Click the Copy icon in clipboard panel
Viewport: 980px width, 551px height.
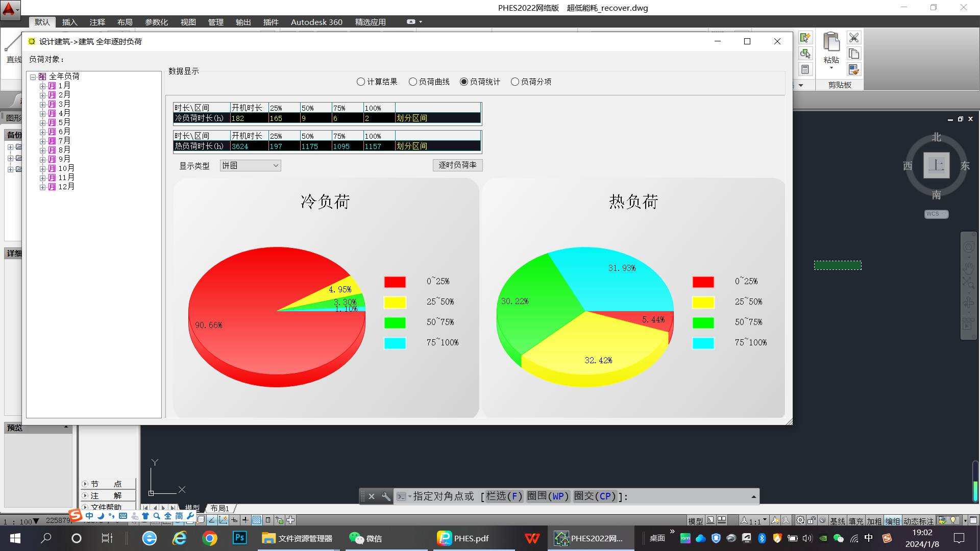(x=853, y=54)
